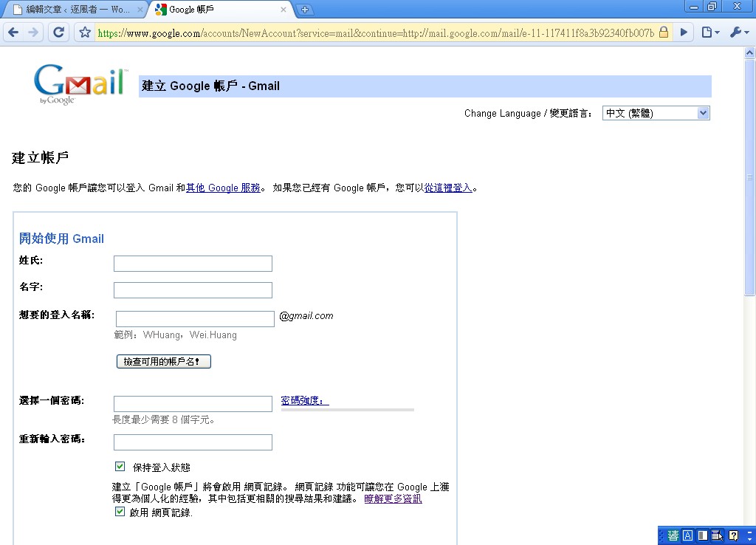Screen dimensions: 756x545
Task: Click the 範例: WHuang, Wei.Huang hint text
Action: [176, 335]
